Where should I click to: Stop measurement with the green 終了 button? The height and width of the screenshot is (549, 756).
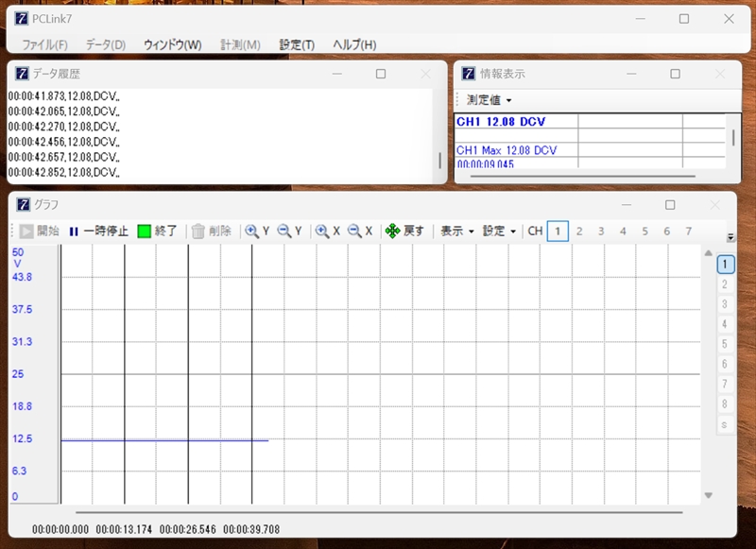point(158,232)
